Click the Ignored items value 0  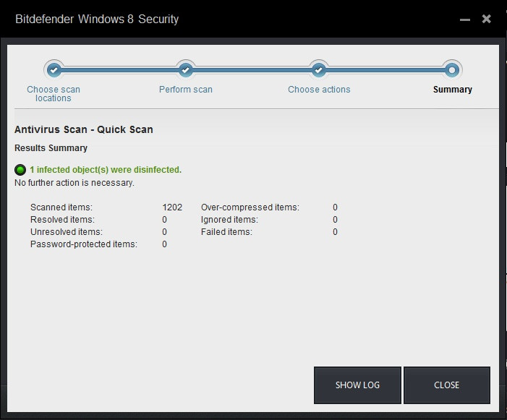[x=336, y=220]
